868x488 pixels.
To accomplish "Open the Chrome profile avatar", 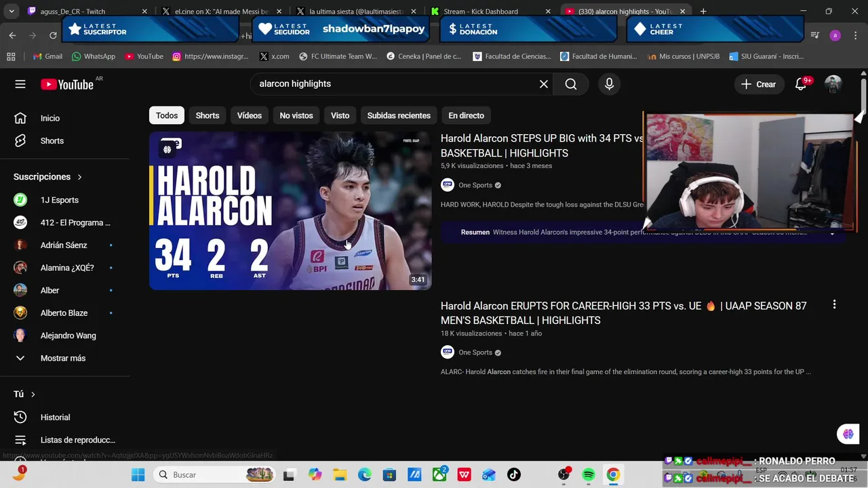I will [835, 35].
